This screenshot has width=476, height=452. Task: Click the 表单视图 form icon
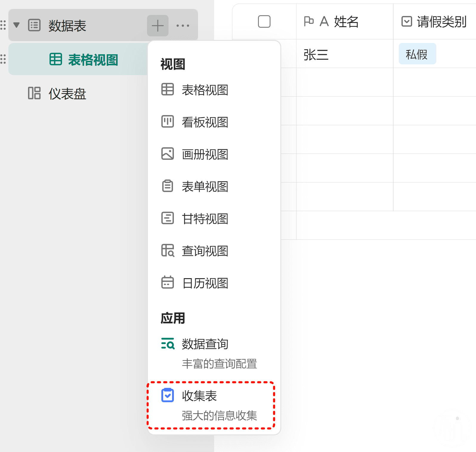167,186
